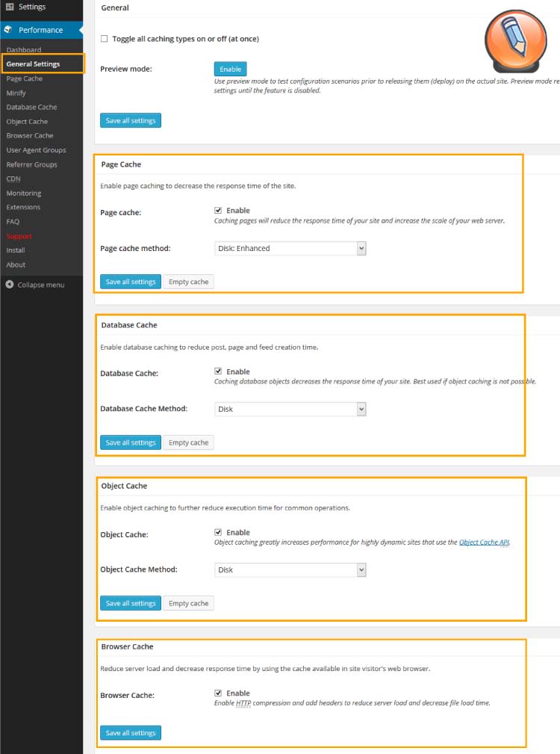Click the Object Cache section heading
Screen dimensions: 560x754
(124, 486)
